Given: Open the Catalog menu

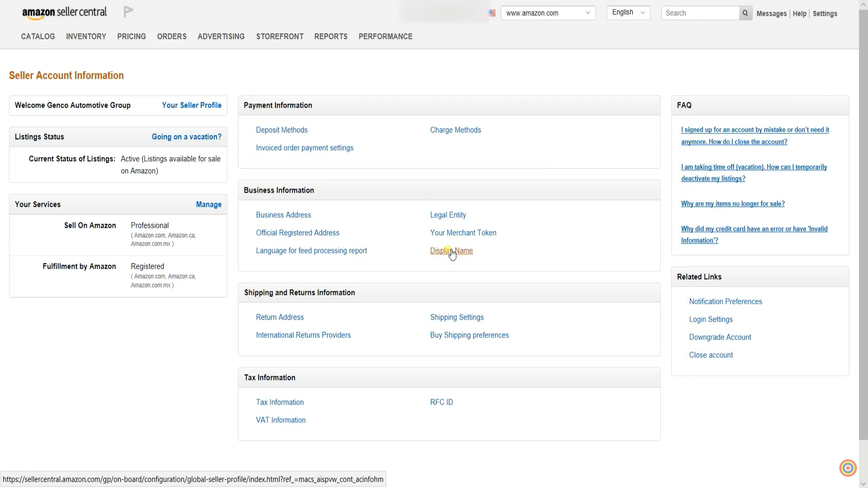Looking at the screenshot, I should [38, 36].
